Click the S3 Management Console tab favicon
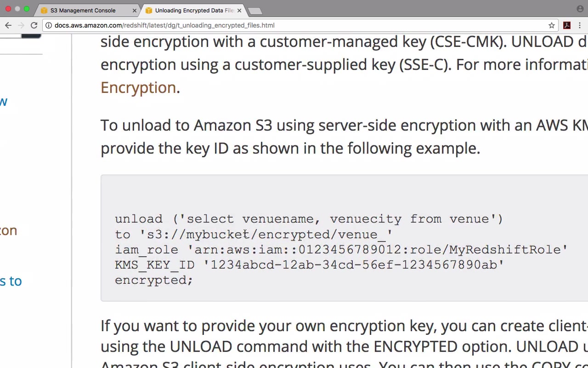The width and height of the screenshot is (588, 368). coord(44,10)
